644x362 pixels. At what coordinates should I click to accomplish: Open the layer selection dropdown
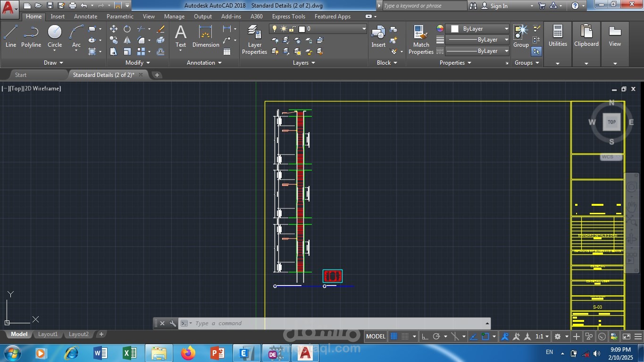tap(318, 29)
